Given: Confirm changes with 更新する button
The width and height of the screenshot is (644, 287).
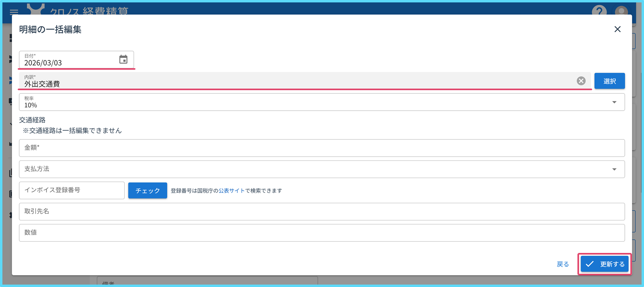Looking at the screenshot, I should (604, 264).
